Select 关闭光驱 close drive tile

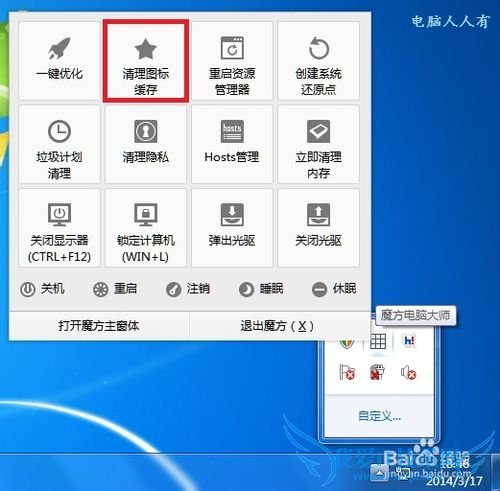point(319,228)
